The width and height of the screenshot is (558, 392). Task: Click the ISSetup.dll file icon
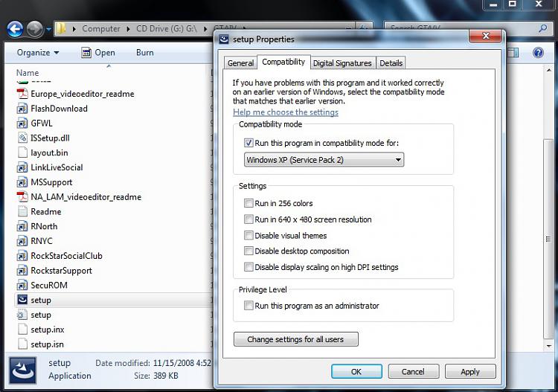tap(22, 138)
